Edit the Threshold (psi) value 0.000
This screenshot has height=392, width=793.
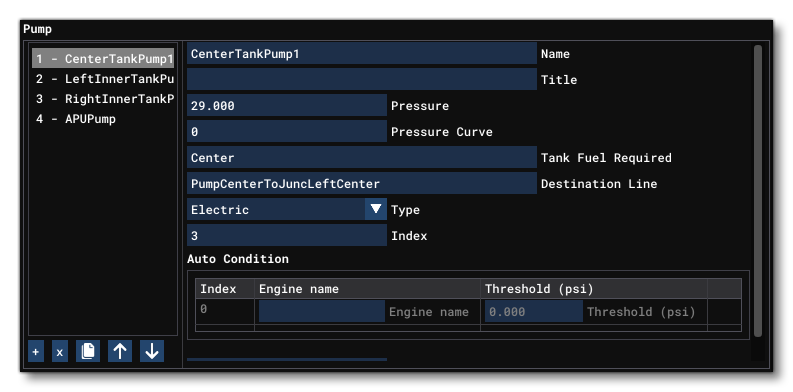pos(534,312)
